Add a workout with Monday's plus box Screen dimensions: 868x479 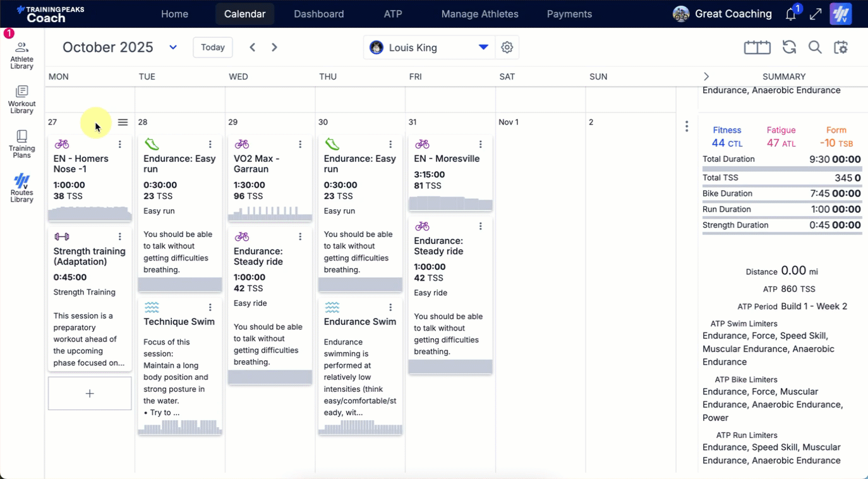point(90,394)
